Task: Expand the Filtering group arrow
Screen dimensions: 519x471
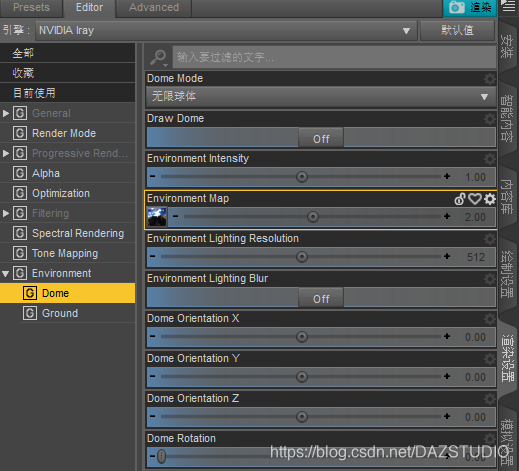Action: pyautogui.click(x=6, y=213)
